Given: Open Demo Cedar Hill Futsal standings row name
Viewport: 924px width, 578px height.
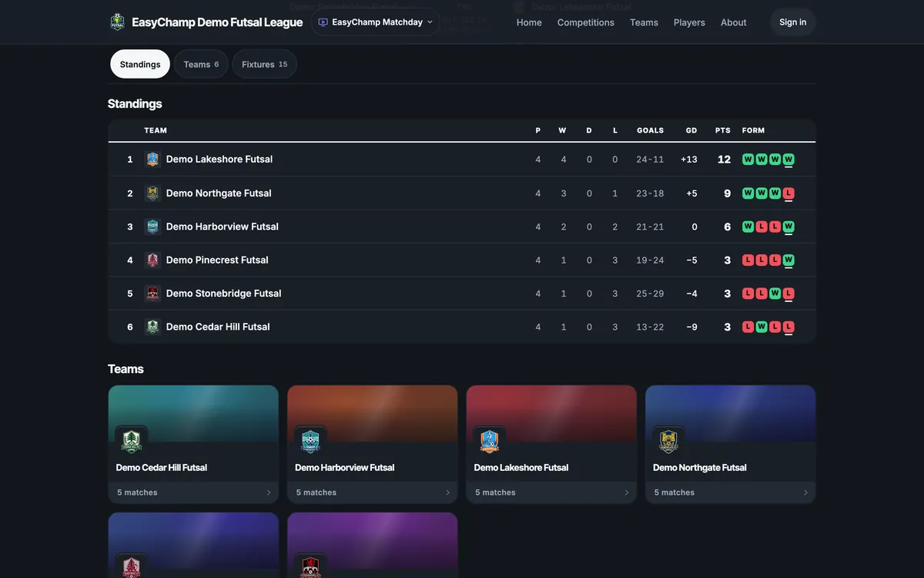Looking at the screenshot, I should 218,327.
